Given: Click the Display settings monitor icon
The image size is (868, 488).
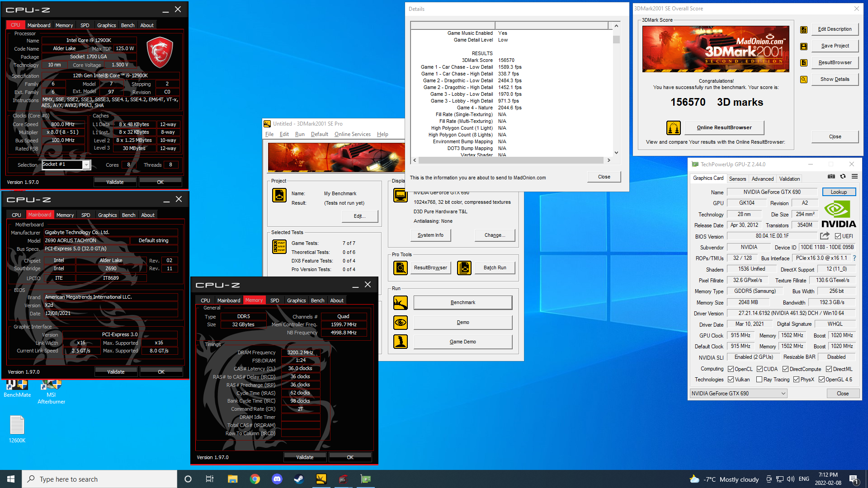Looking at the screenshot, I should tap(401, 196).
